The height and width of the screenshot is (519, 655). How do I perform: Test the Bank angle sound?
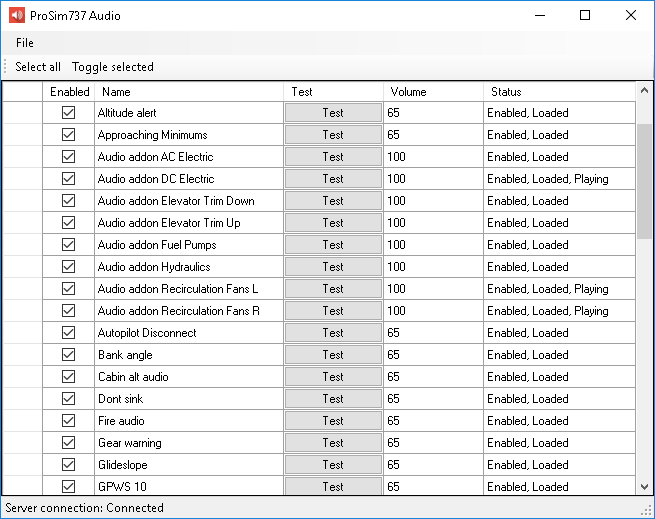[x=333, y=355]
